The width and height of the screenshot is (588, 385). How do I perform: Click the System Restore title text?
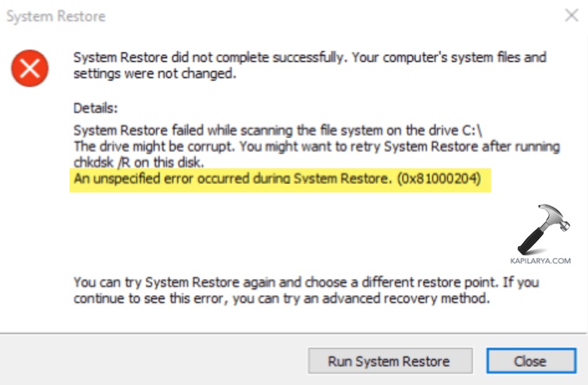pyautogui.click(x=55, y=17)
